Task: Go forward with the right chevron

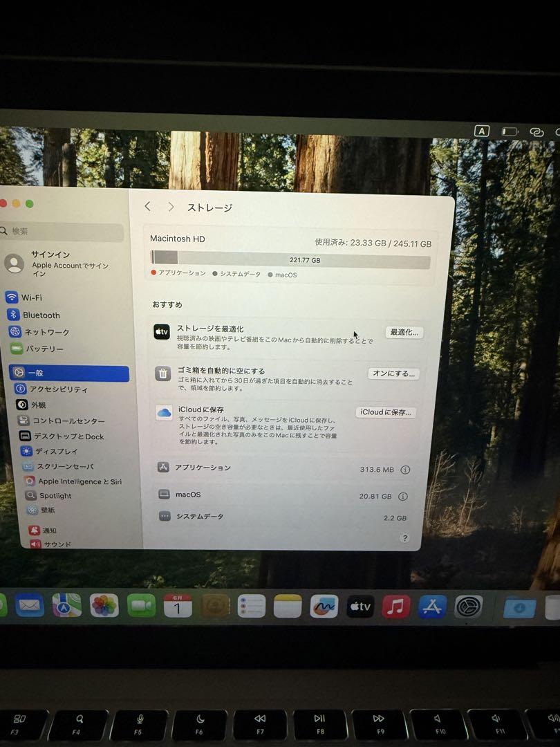Action: click(171, 207)
